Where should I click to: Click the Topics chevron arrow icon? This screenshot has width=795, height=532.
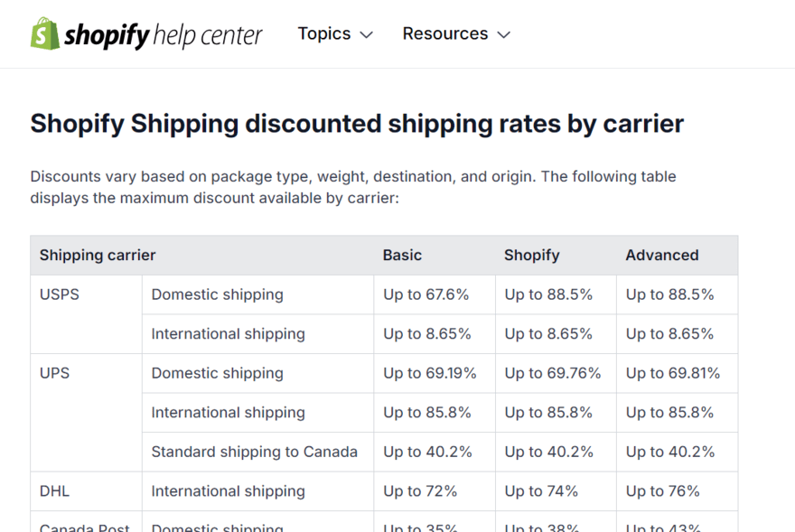(367, 34)
